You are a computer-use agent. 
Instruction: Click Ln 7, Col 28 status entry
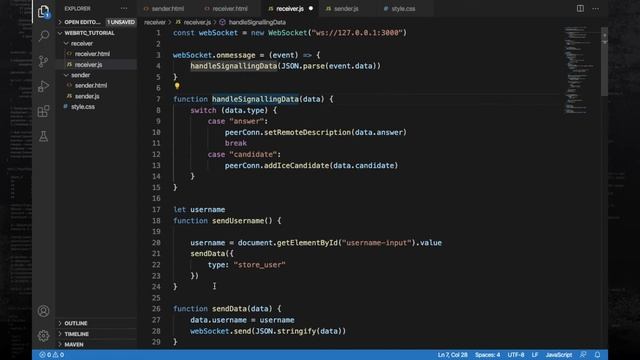pyautogui.click(x=453, y=355)
